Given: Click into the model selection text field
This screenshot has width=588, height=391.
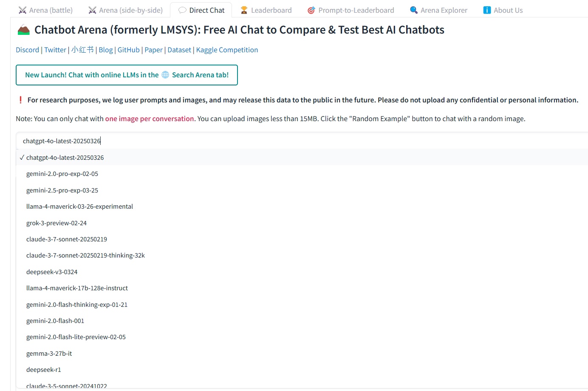Looking at the screenshot, I should click(x=302, y=141).
